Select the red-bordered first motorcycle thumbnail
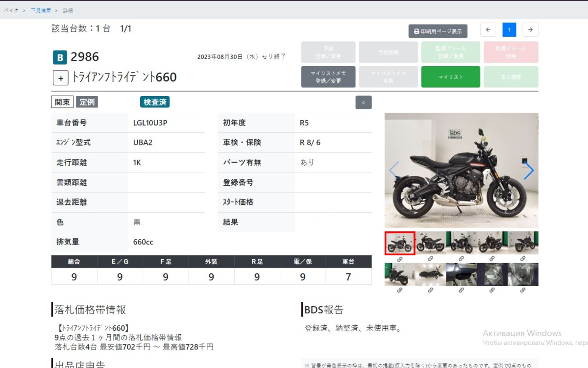Viewport: 588px width, 368px height. point(400,243)
